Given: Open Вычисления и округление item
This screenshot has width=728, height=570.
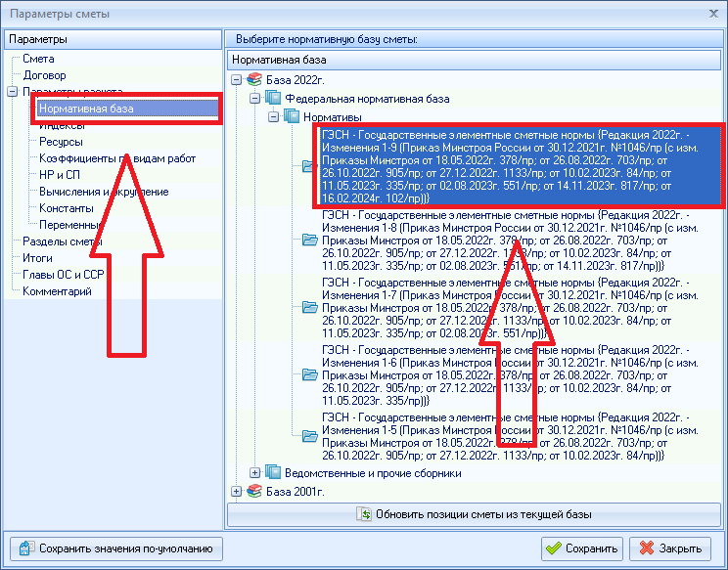Looking at the screenshot, I should (104, 192).
